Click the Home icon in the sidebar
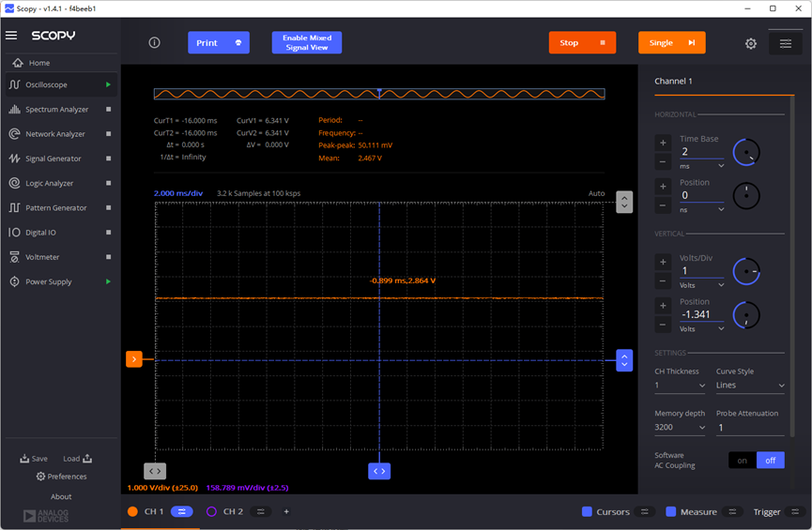The image size is (812, 530). pos(18,63)
